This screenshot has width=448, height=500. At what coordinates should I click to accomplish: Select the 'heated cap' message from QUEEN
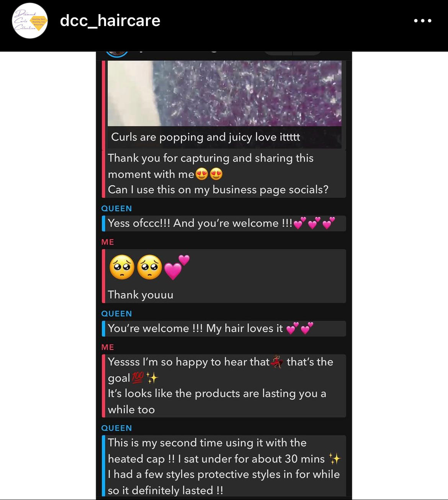pos(224,466)
